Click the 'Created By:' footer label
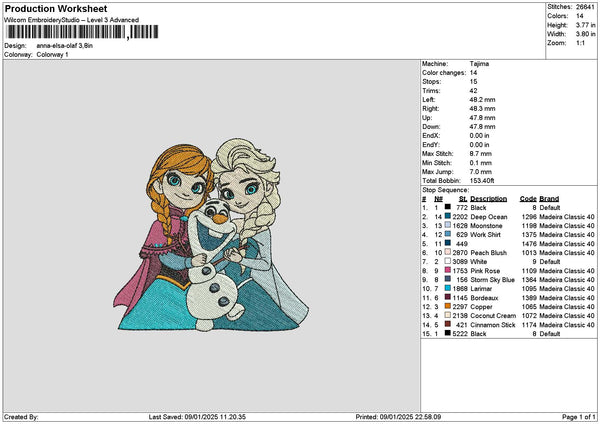The width and height of the screenshot is (600, 424). click(21, 417)
